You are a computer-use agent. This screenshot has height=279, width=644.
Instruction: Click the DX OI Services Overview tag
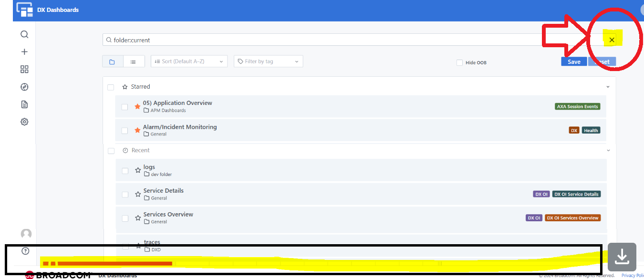coord(572,218)
